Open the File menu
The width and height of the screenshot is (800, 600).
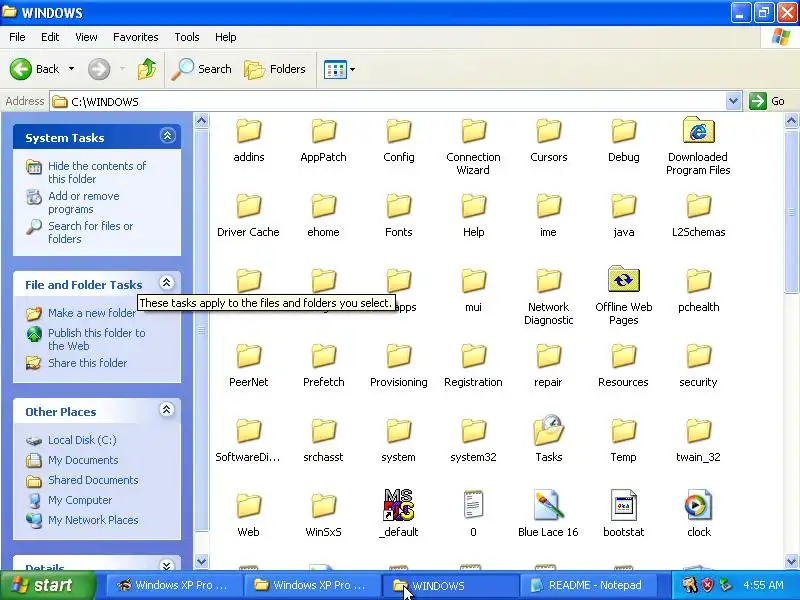17,37
